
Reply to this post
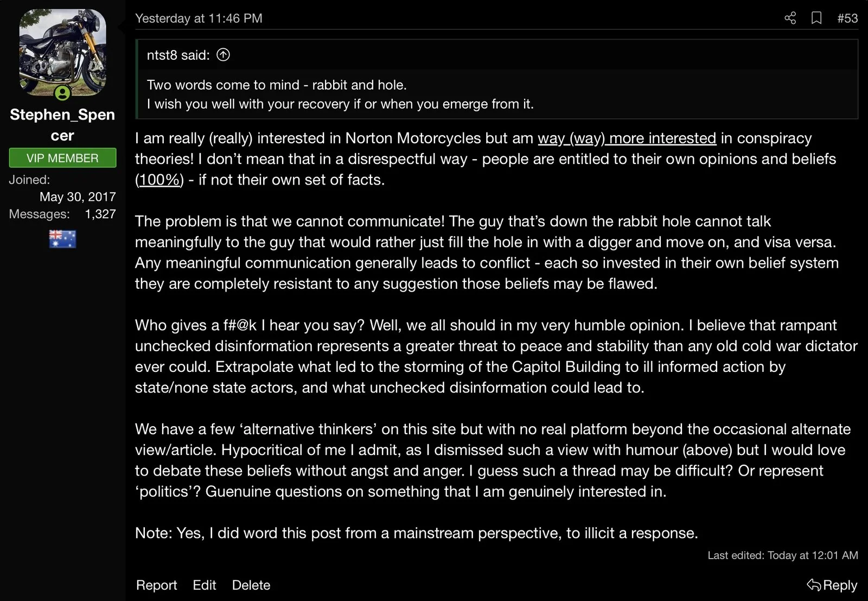click(x=832, y=585)
